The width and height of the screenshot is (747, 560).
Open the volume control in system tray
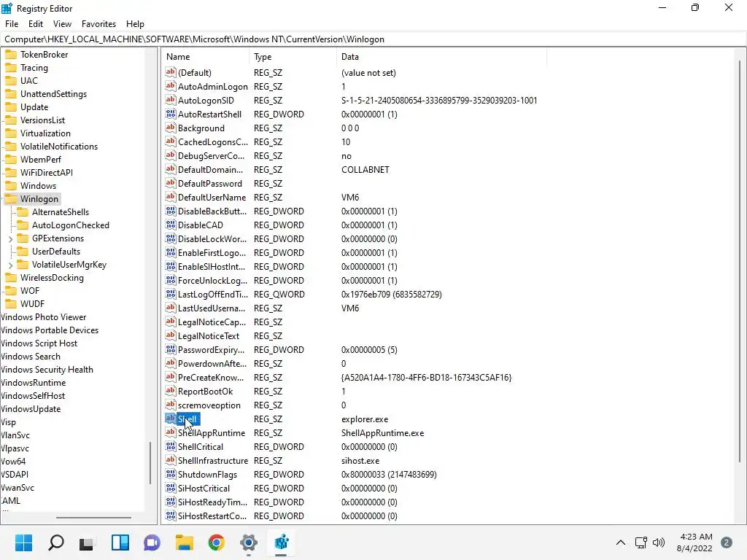pos(659,542)
